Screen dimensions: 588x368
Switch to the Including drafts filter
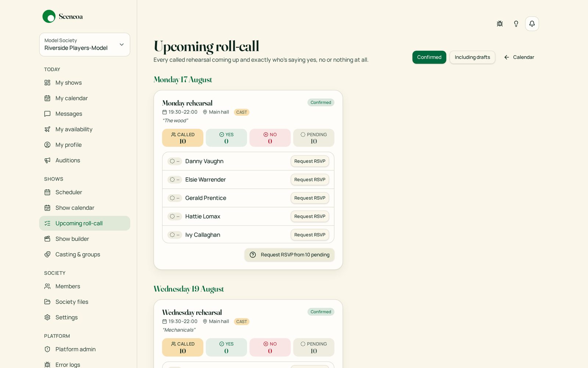coord(472,57)
